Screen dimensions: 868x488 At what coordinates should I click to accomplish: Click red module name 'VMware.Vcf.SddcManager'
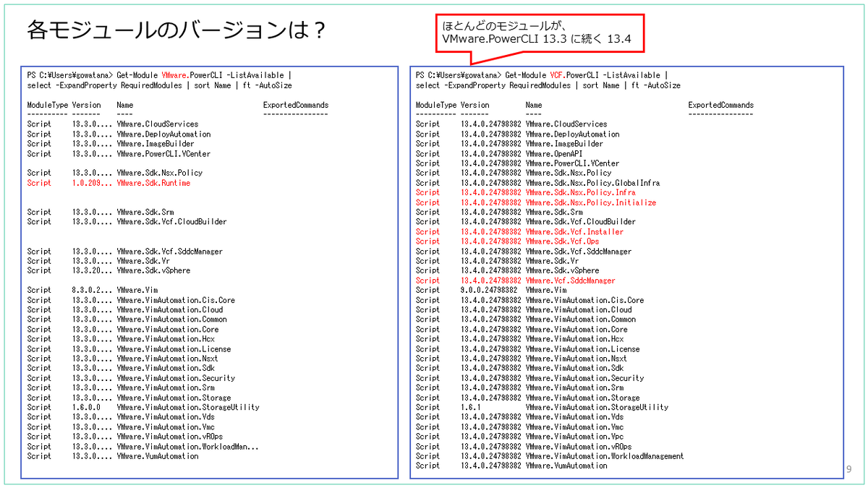pos(570,281)
